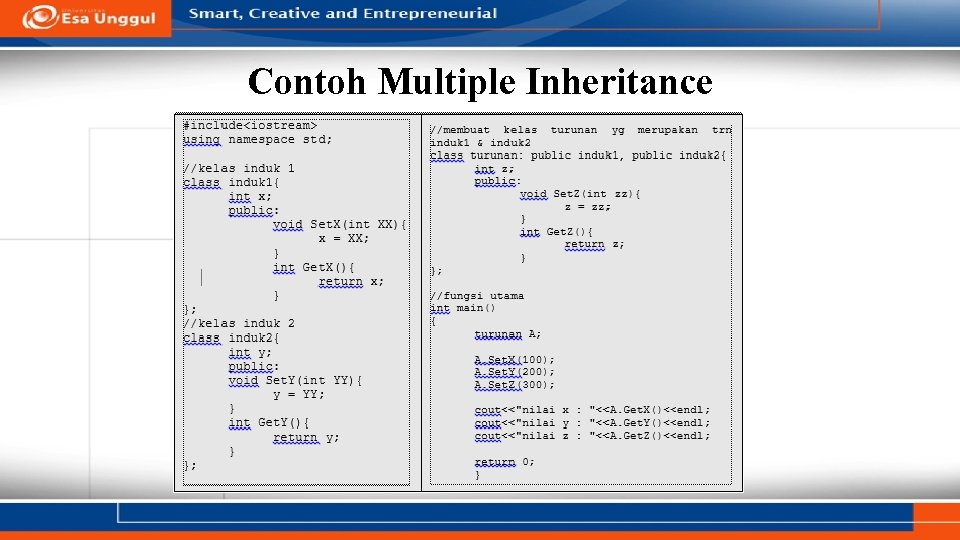The width and height of the screenshot is (960, 540).
Task: Select the slide title "Contoh Multiple Inheritance"
Action: tap(480, 81)
